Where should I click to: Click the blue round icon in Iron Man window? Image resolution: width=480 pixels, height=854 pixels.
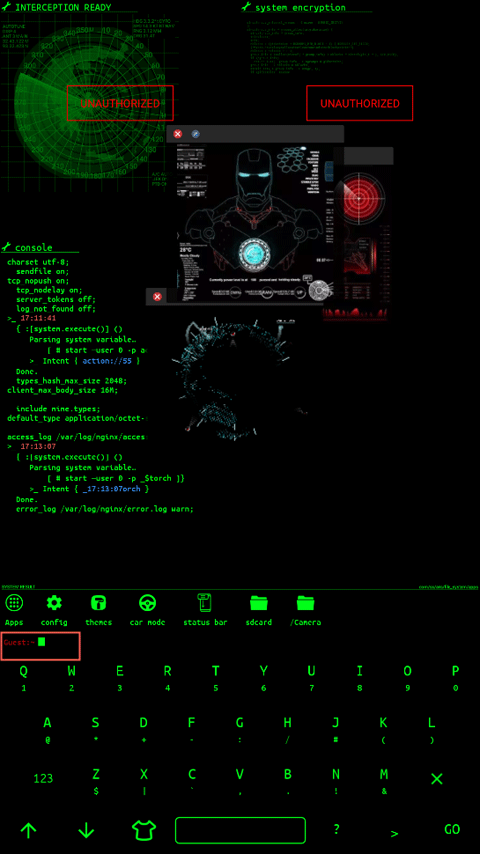click(x=196, y=133)
